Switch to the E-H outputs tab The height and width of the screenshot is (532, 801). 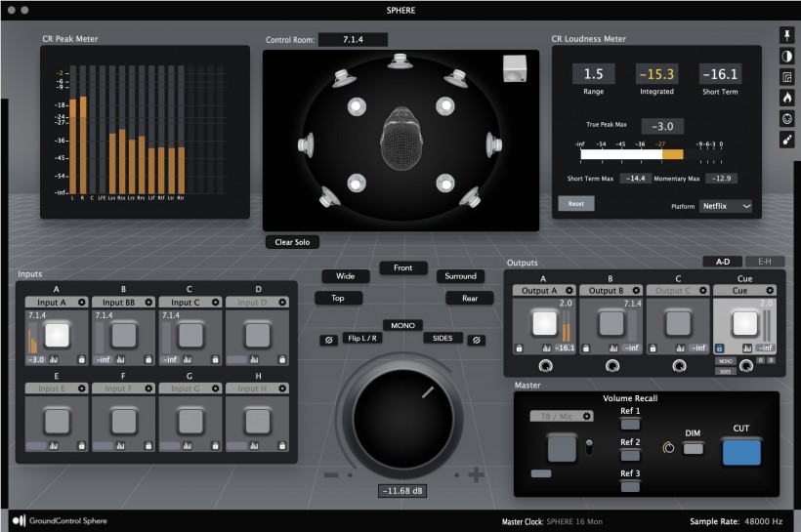(x=765, y=262)
